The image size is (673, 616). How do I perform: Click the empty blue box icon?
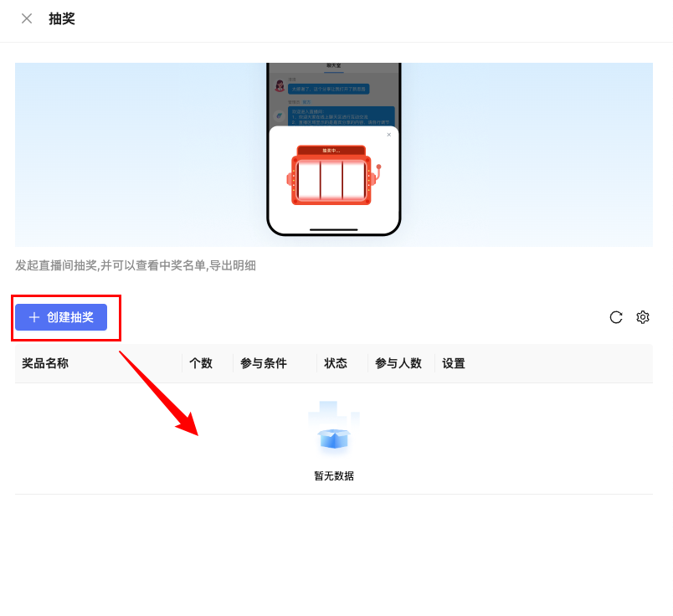[334, 436]
